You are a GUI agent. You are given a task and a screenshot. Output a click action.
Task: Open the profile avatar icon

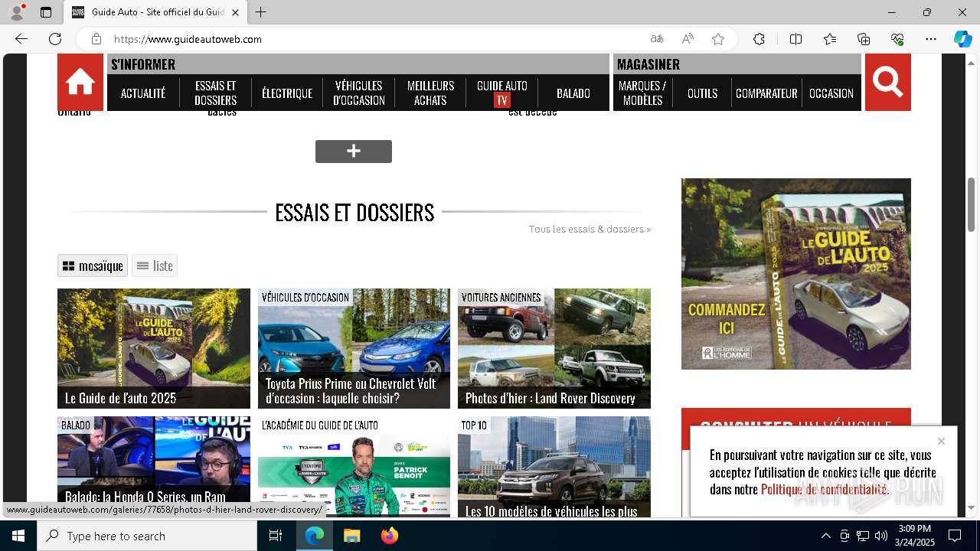[x=17, y=12]
